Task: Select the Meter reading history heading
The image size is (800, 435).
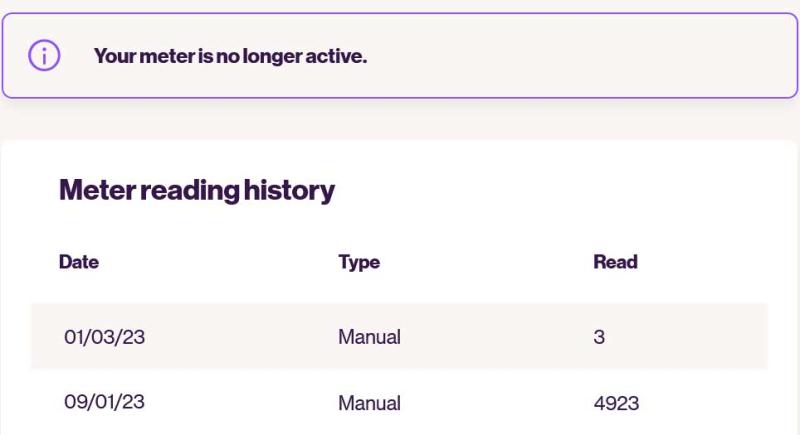Action: pos(197,190)
